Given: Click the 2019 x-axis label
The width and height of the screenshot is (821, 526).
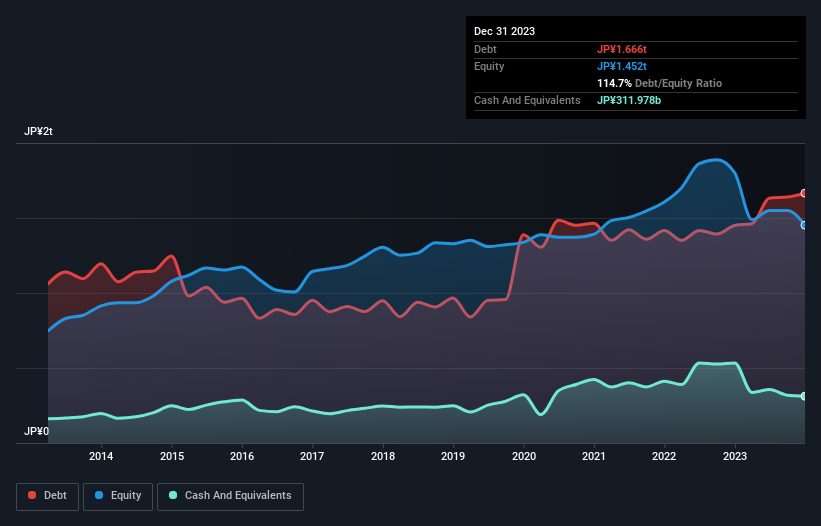Looking at the screenshot, I should click(453, 456).
